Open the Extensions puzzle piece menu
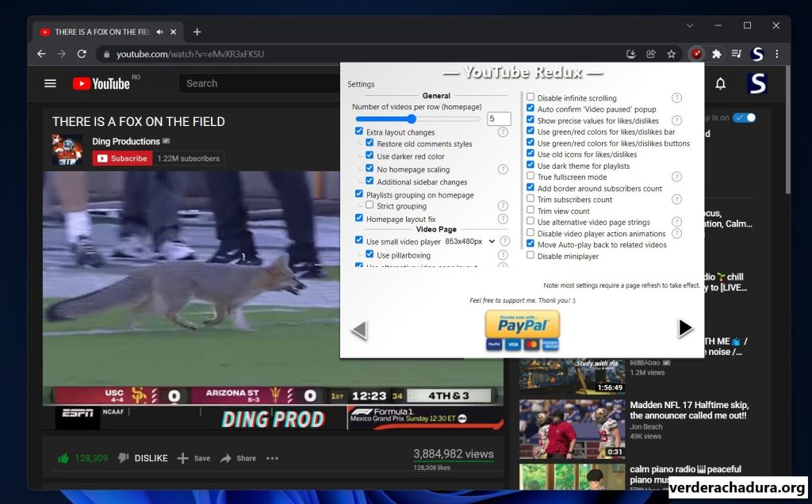 point(717,54)
